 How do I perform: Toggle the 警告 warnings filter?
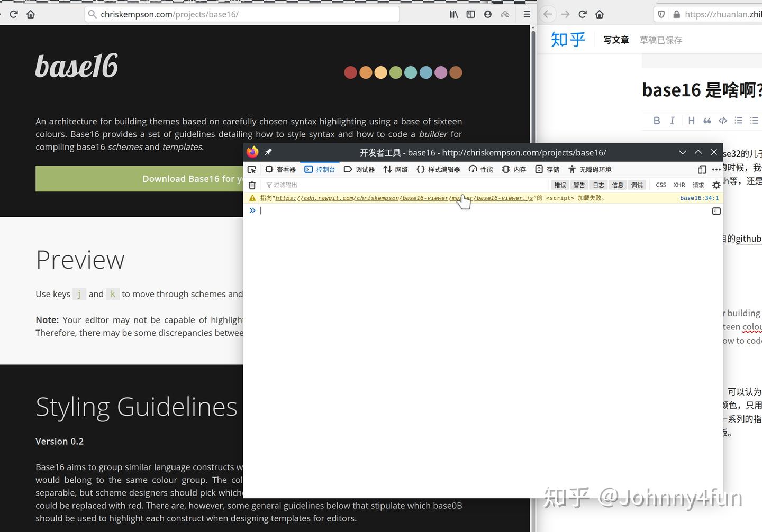point(579,185)
